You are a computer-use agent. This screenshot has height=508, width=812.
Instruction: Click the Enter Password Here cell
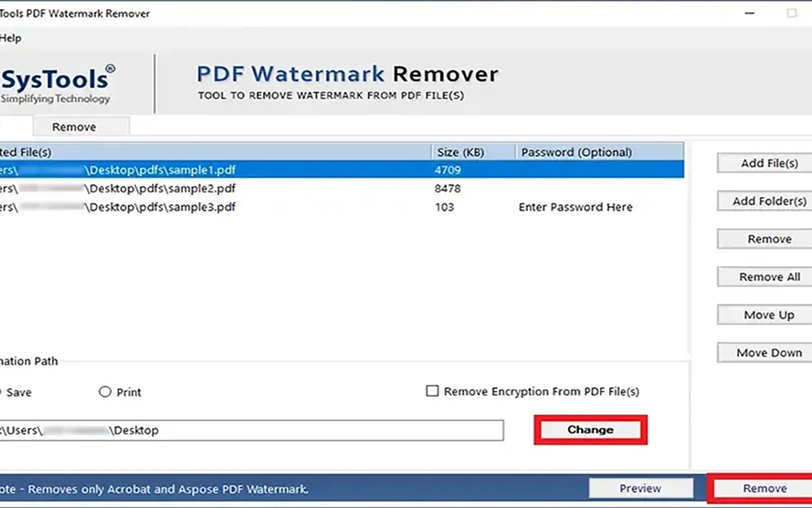click(576, 207)
